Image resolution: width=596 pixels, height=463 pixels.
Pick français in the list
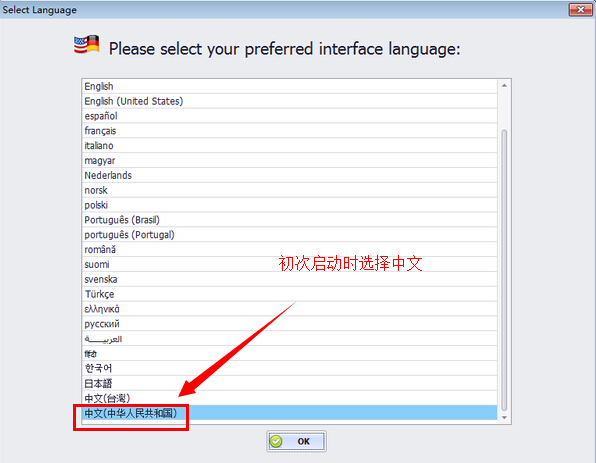(290, 131)
